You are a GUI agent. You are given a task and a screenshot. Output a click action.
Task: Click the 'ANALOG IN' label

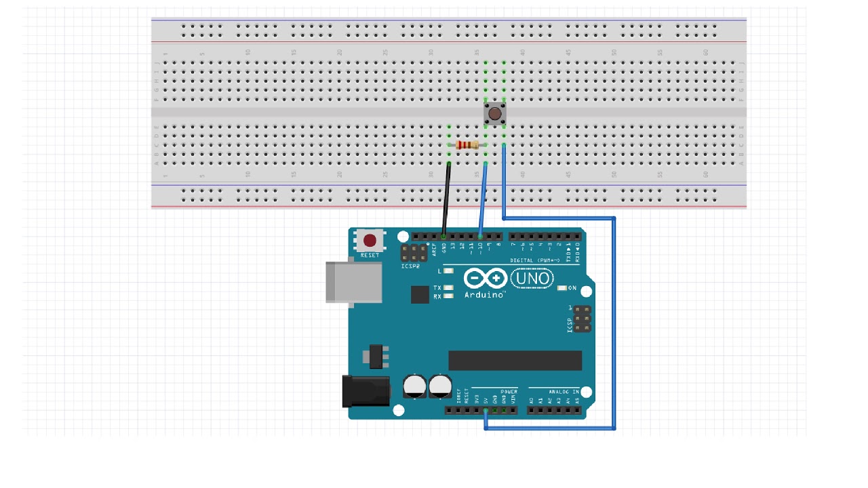[x=565, y=392]
